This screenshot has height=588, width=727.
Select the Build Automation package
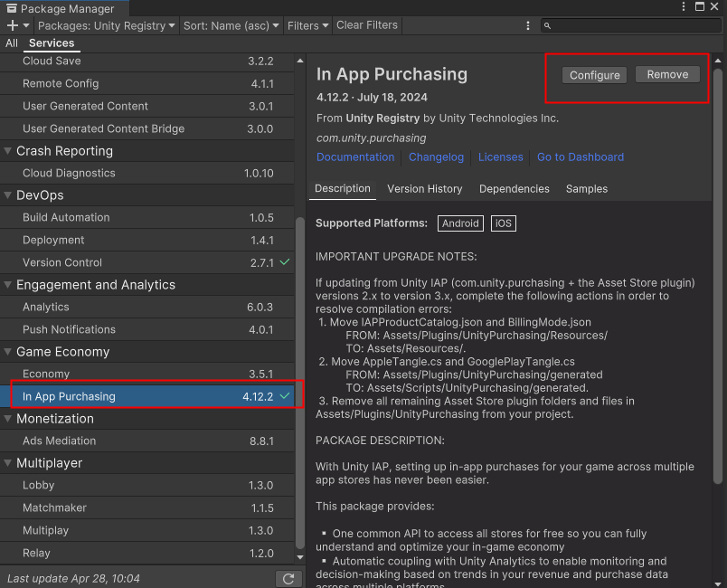(x=147, y=217)
